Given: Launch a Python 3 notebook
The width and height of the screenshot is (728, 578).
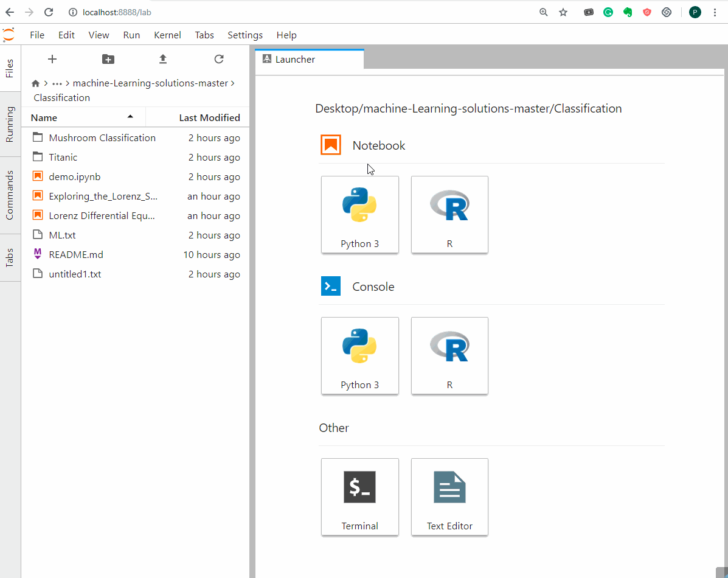Looking at the screenshot, I should click(x=359, y=215).
